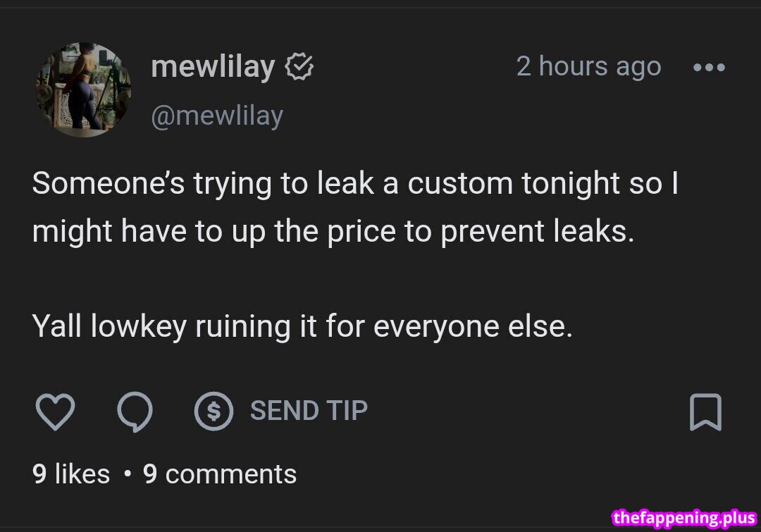Click the verified badge beside mewlilay
The width and height of the screenshot is (761, 532).
coord(299,68)
